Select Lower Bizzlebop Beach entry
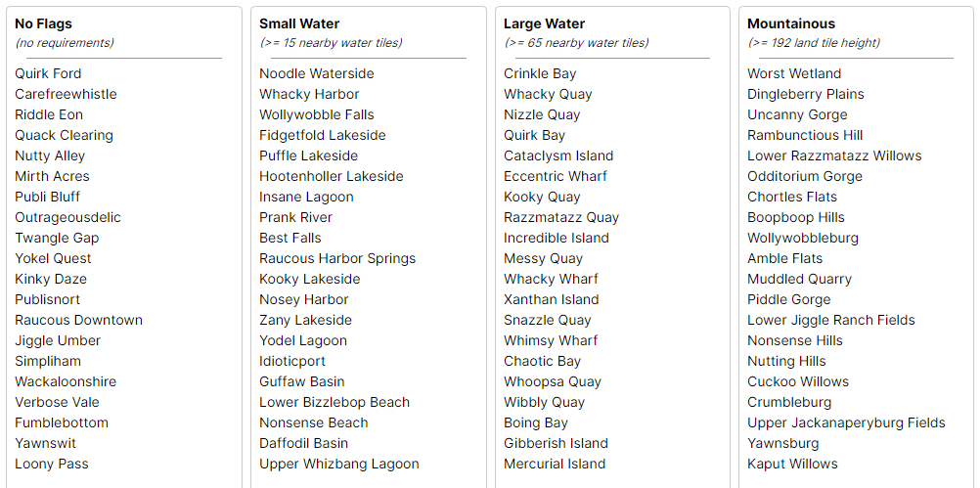The image size is (980, 488). [335, 402]
